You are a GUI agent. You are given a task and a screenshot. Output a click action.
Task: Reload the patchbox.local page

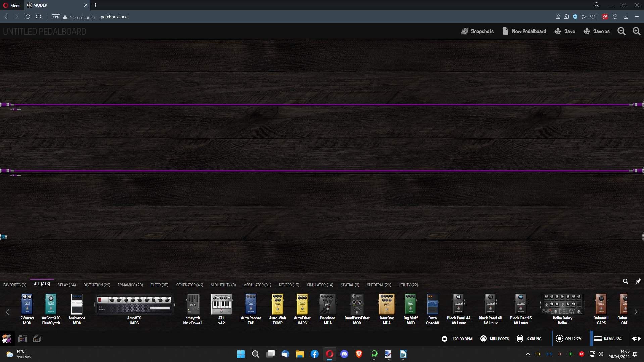coord(28,17)
